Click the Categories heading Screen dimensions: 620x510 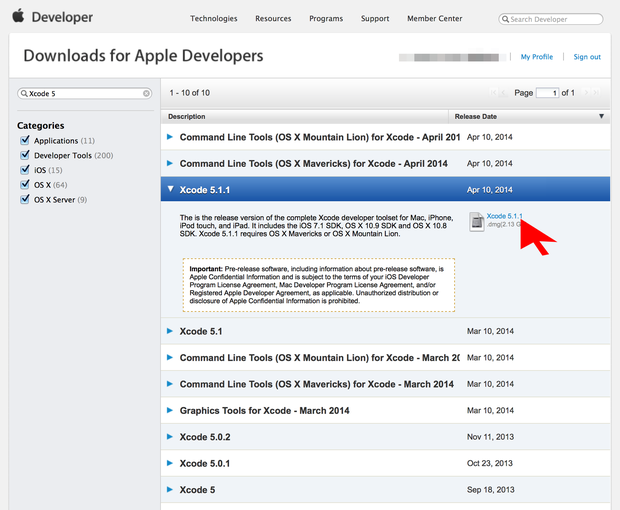pyautogui.click(x=41, y=126)
